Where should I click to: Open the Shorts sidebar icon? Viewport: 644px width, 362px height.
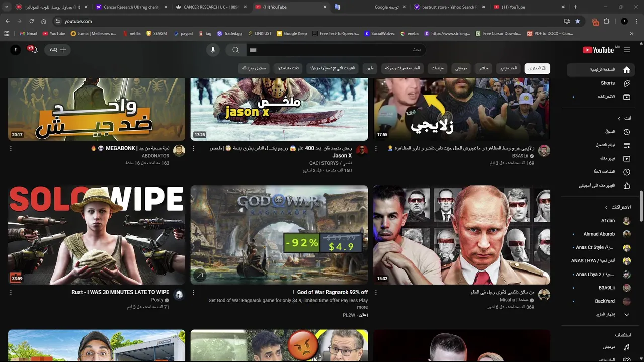click(626, 83)
